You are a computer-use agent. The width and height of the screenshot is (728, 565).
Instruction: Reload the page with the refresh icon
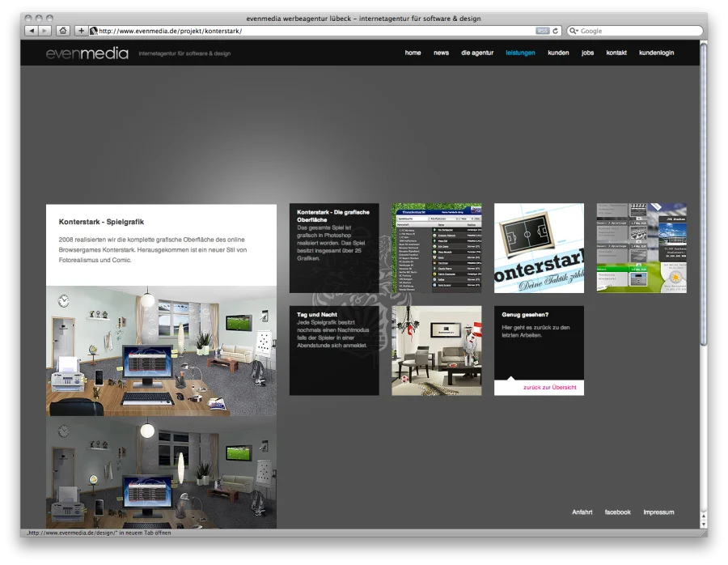click(556, 31)
